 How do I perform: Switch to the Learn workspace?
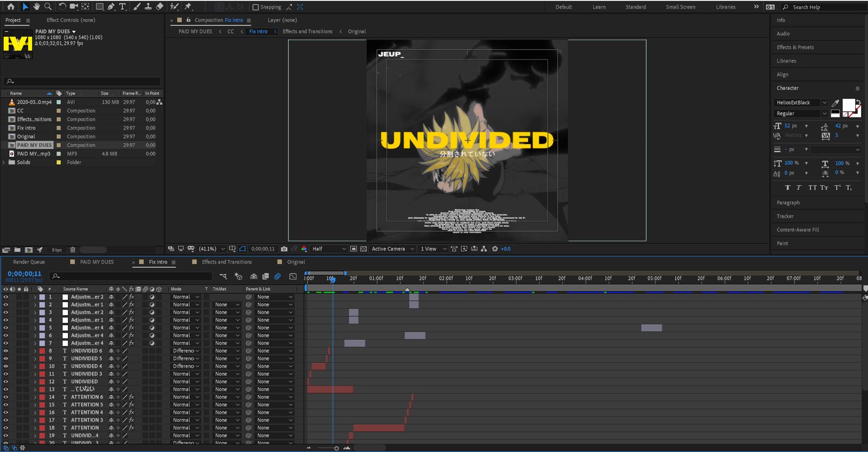[599, 7]
